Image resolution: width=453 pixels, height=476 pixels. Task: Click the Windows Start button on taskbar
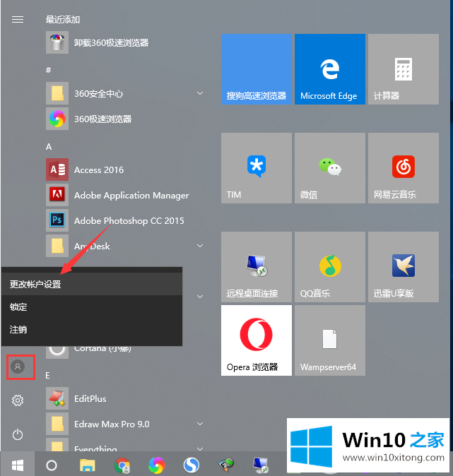click(x=18, y=465)
